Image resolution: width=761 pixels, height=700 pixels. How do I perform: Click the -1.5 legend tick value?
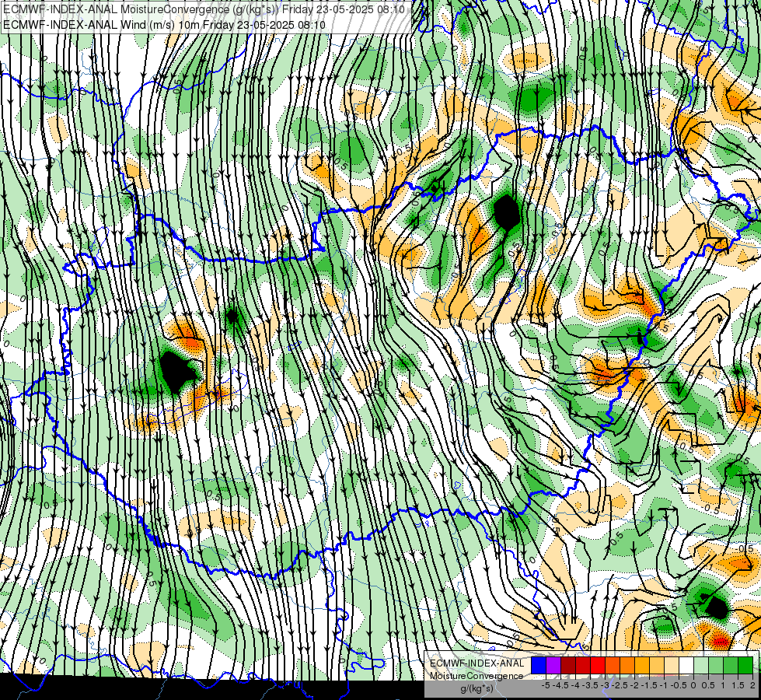coord(649,685)
